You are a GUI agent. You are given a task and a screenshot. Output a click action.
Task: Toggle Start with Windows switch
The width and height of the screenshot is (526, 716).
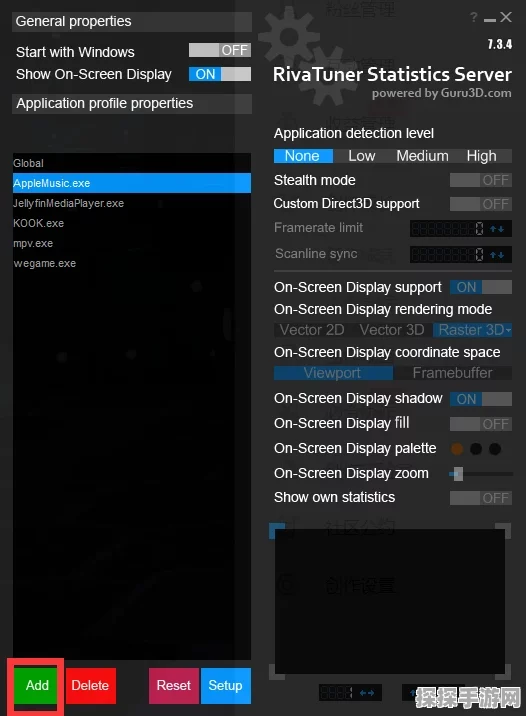220,50
